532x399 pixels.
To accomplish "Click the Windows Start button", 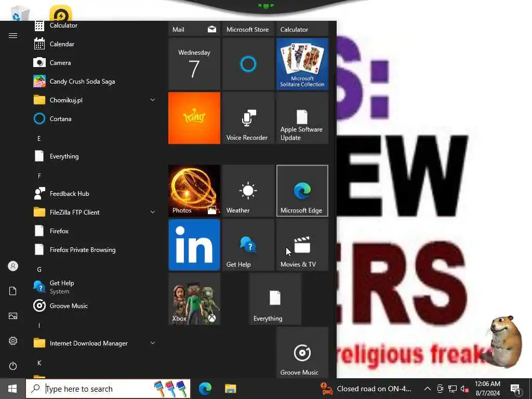I will point(12,389).
